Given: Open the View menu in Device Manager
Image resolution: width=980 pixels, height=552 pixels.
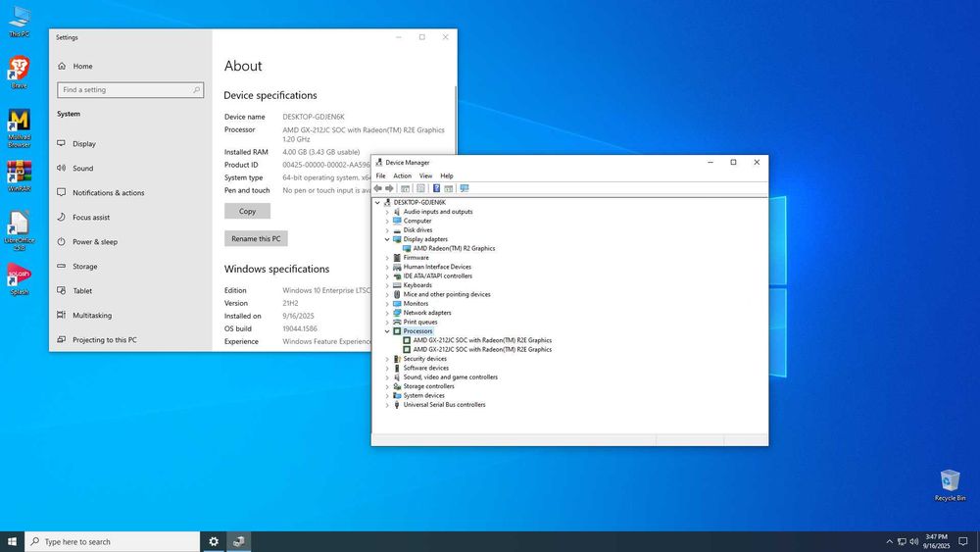Looking at the screenshot, I should click(425, 176).
